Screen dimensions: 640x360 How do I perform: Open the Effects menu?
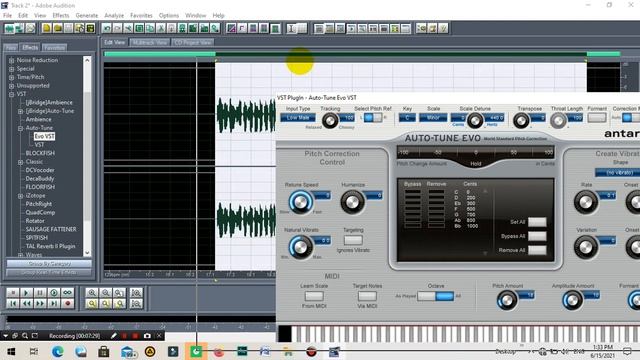pos(61,16)
